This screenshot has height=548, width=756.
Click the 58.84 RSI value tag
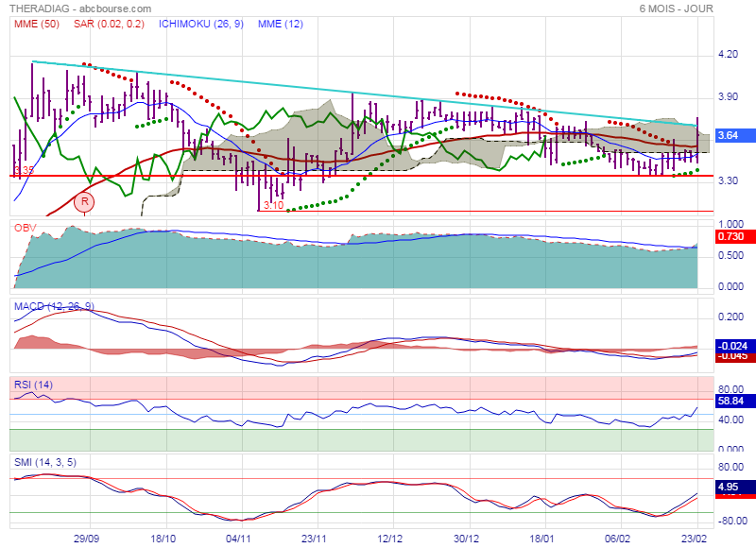[x=735, y=401]
